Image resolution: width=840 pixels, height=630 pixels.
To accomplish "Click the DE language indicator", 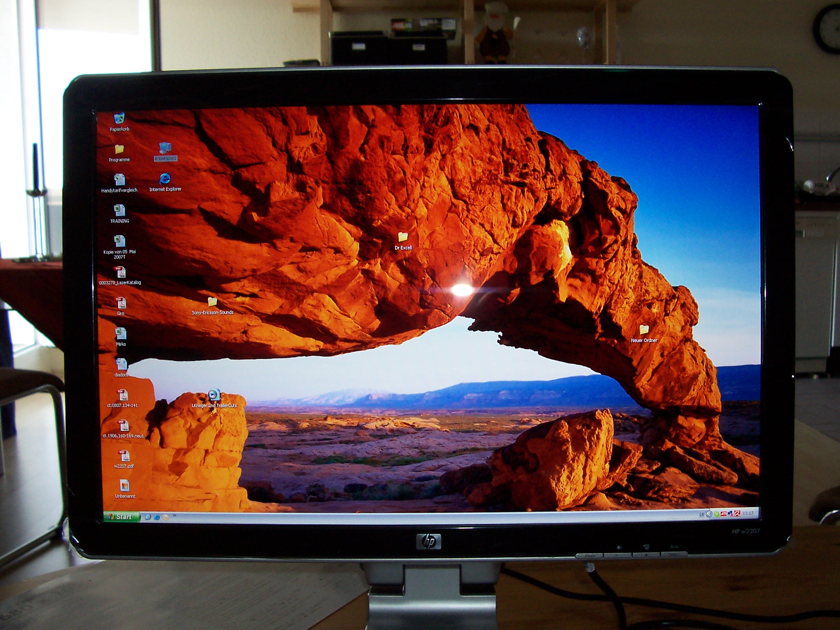I will point(702,514).
